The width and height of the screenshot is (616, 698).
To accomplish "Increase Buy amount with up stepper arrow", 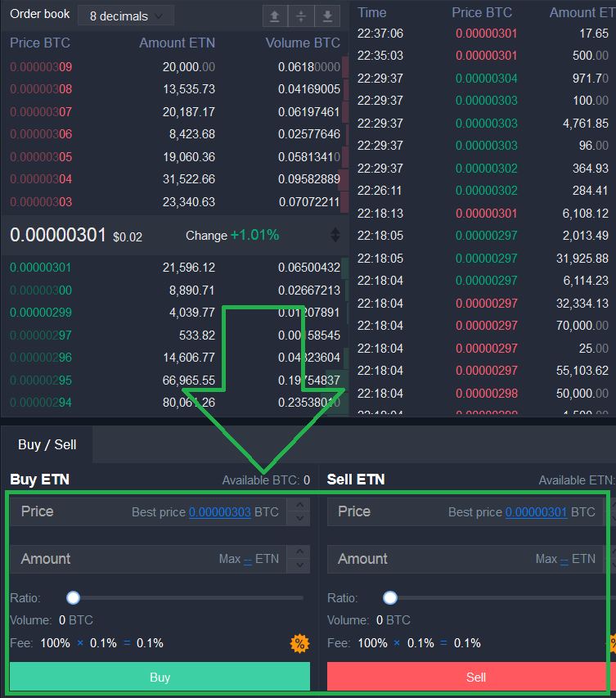I will pyautogui.click(x=300, y=553).
